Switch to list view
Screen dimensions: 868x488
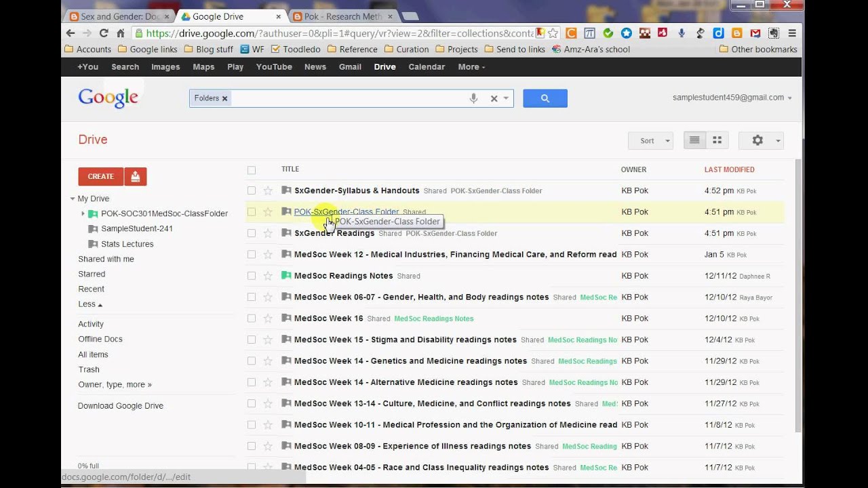point(694,140)
